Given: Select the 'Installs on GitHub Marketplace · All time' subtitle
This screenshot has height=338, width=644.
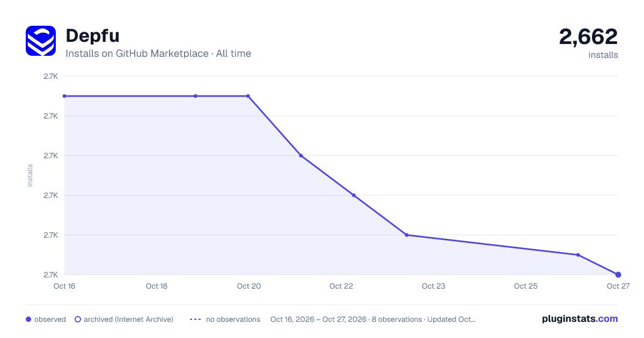Looking at the screenshot, I should [158, 54].
